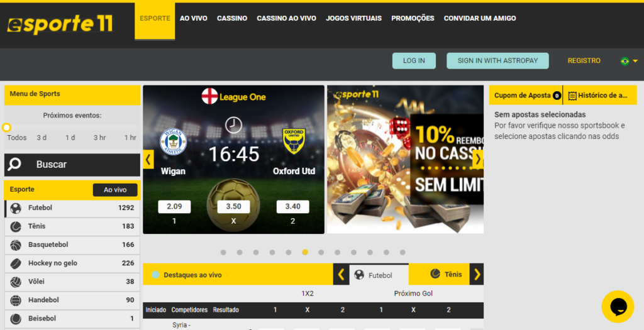The image size is (644, 330).
Task: Click SIGN IN WITH ASTROPAY button
Action: pyautogui.click(x=497, y=61)
